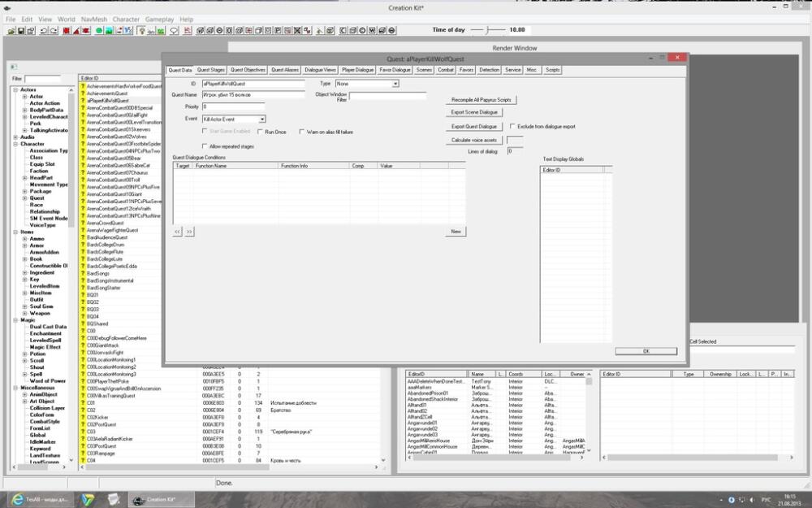Click the floppy disk Save icon

point(21,31)
